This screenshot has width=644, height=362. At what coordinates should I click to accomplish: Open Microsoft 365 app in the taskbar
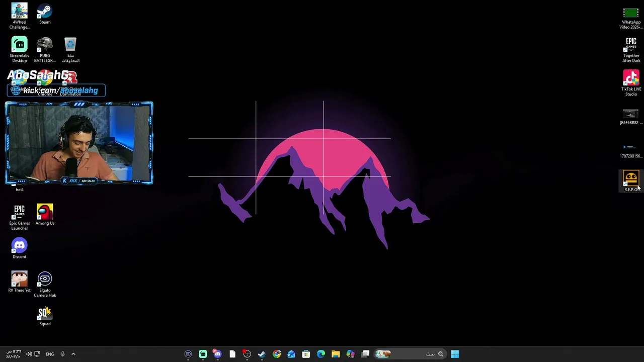click(351, 354)
